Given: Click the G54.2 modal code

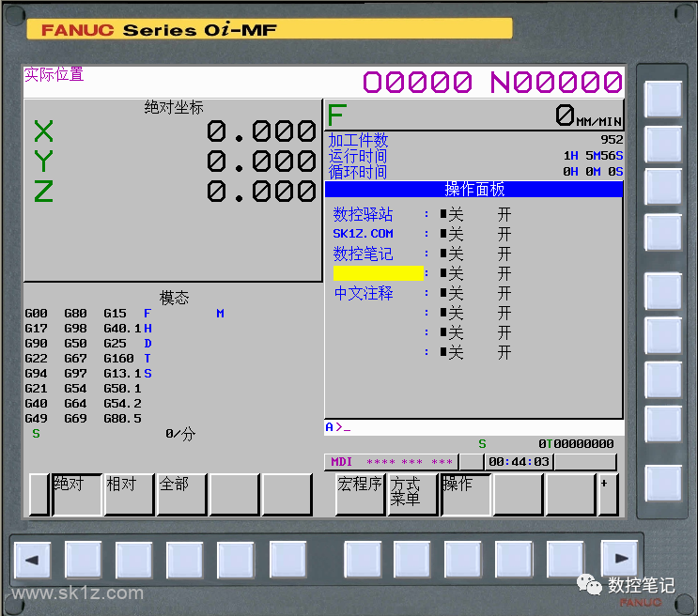Looking at the screenshot, I should point(122,404).
